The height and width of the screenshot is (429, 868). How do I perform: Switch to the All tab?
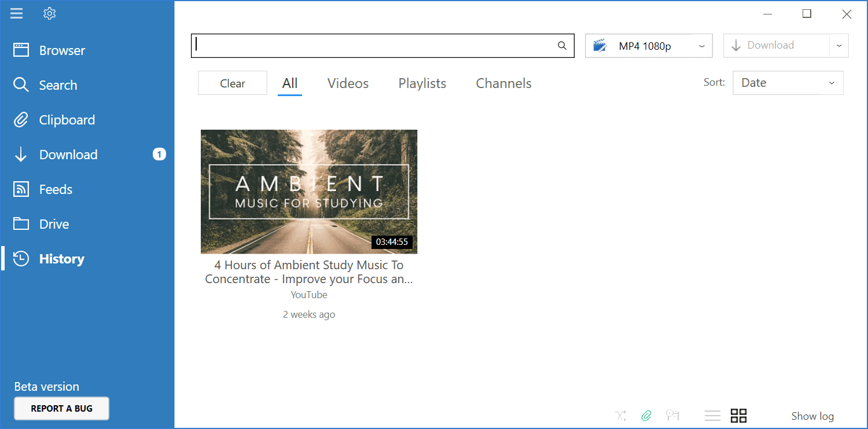tap(290, 83)
